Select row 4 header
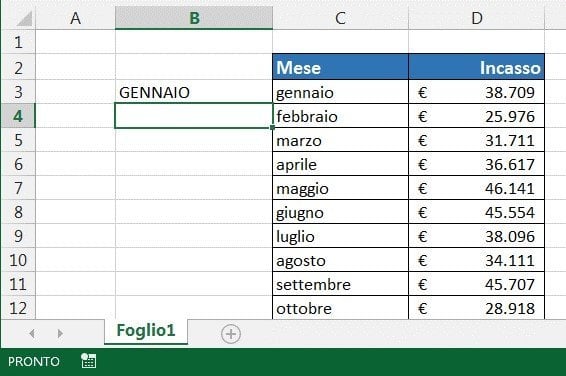This screenshot has width=566, height=376. point(18,116)
